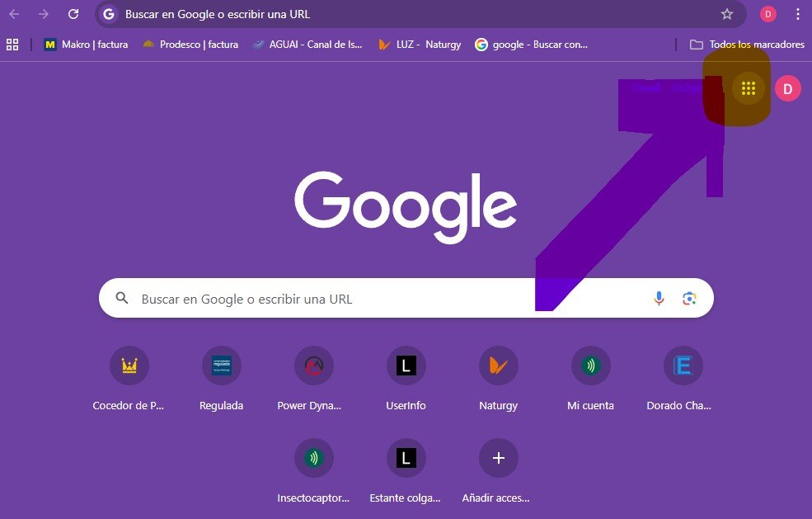The image size is (812, 519).
Task: Open the Power Dyna... shortcut tile
Action: 313,366
